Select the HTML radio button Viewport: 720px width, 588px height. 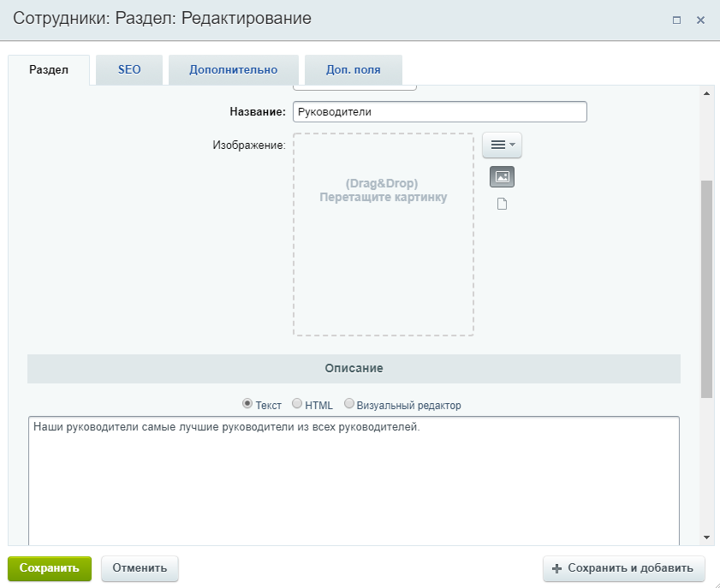pos(297,403)
